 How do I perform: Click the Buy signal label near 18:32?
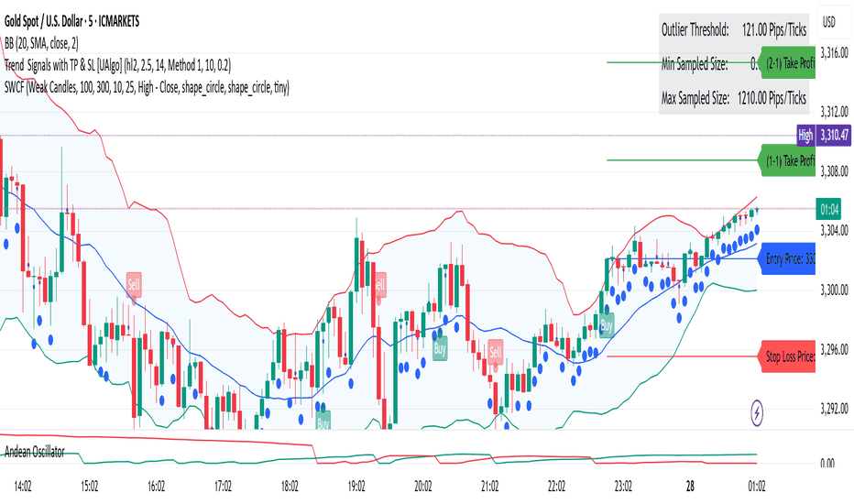tap(323, 422)
